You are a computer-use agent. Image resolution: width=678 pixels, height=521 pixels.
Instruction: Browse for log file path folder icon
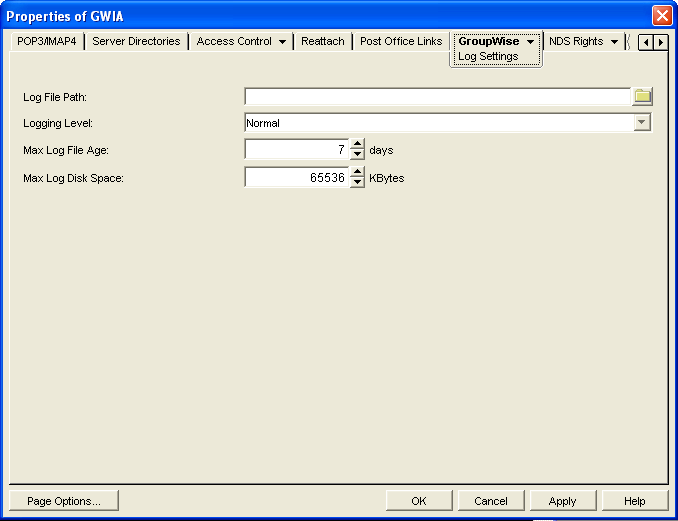[643, 96]
